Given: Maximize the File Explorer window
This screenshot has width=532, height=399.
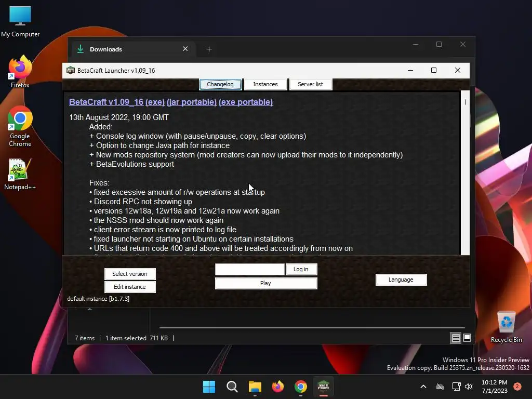Looking at the screenshot, I should pyautogui.click(x=439, y=45).
